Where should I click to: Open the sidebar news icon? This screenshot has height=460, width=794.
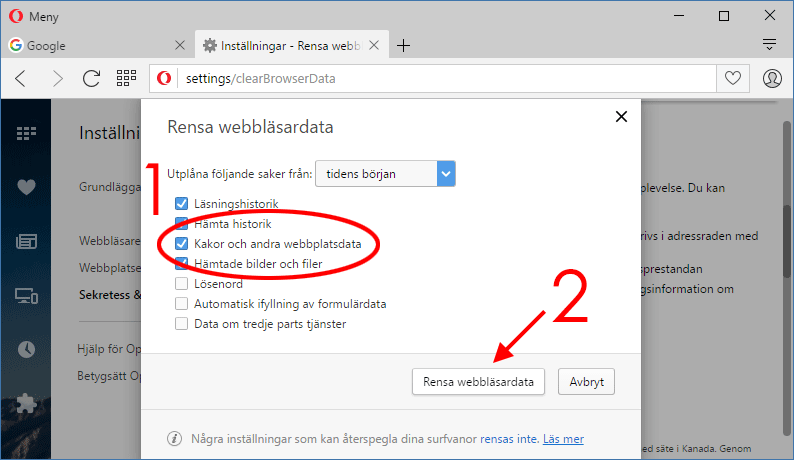26,241
